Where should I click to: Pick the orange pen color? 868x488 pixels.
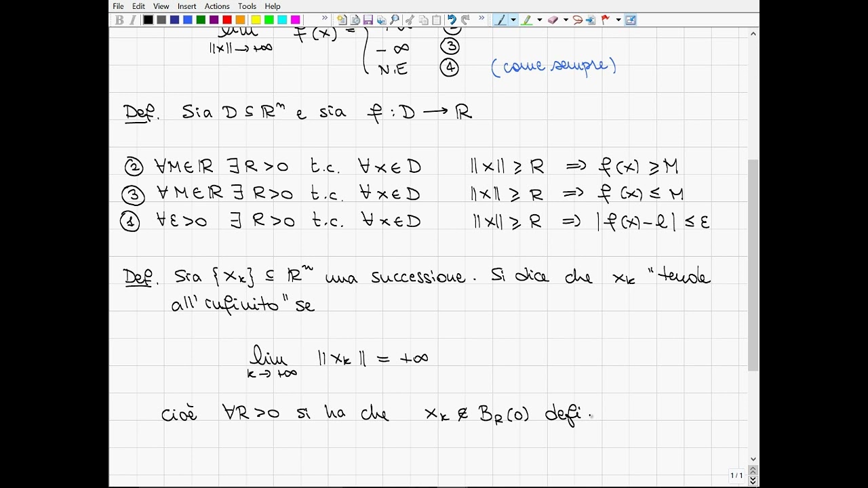(240, 20)
